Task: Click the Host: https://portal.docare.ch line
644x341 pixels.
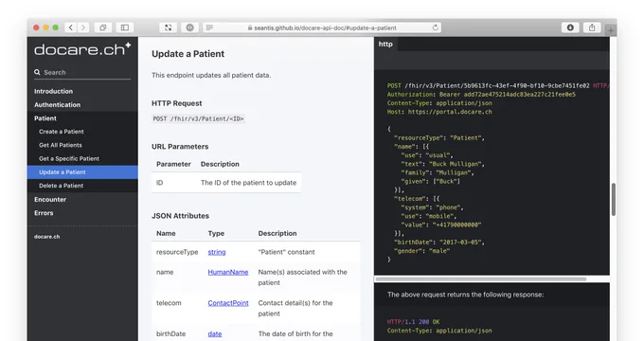Action: (439, 112)
